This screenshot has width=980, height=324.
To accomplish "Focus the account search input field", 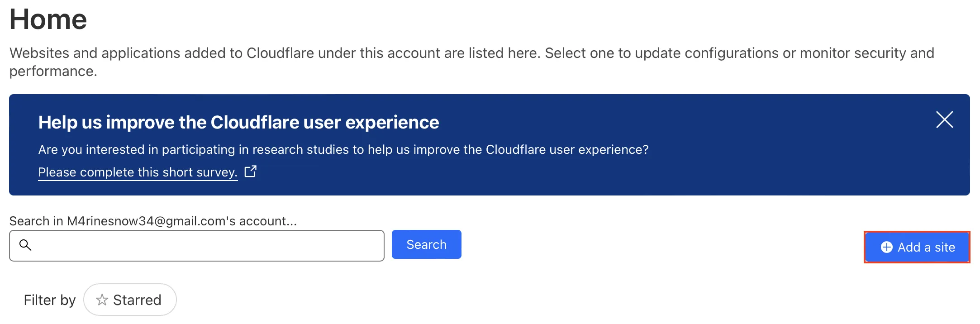I will tap(204, 246).
